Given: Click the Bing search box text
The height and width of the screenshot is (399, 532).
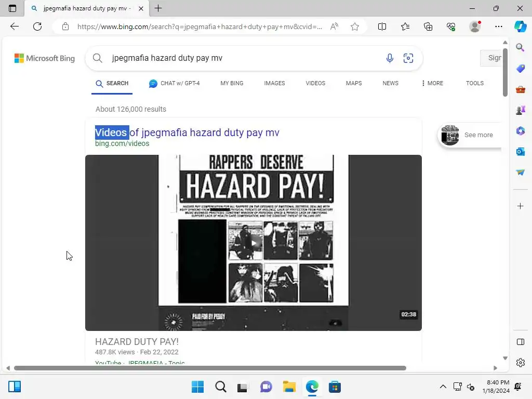Looking at the screenshot, I should 167,58.
